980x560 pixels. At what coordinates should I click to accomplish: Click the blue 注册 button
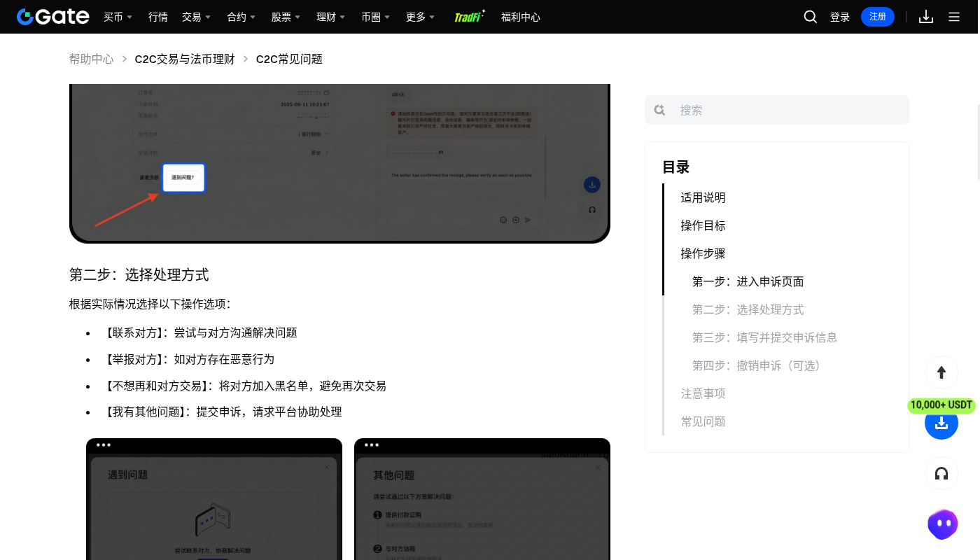pos(878,17)
